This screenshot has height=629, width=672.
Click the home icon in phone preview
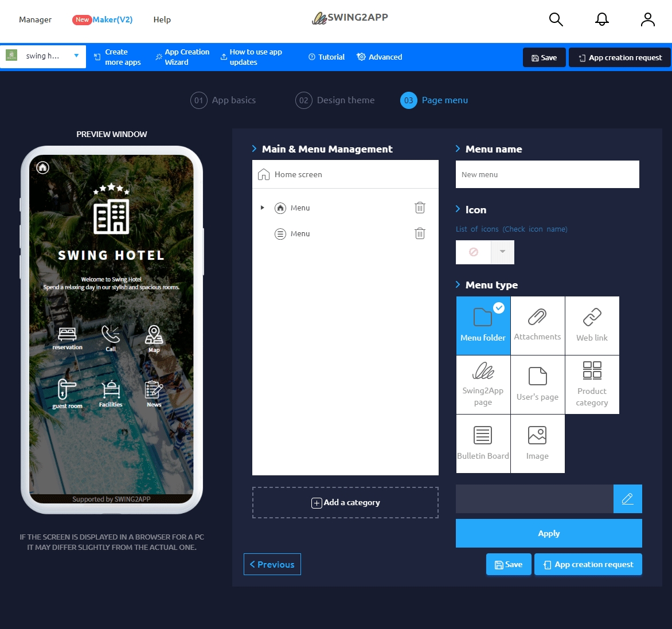coord(42,167)
